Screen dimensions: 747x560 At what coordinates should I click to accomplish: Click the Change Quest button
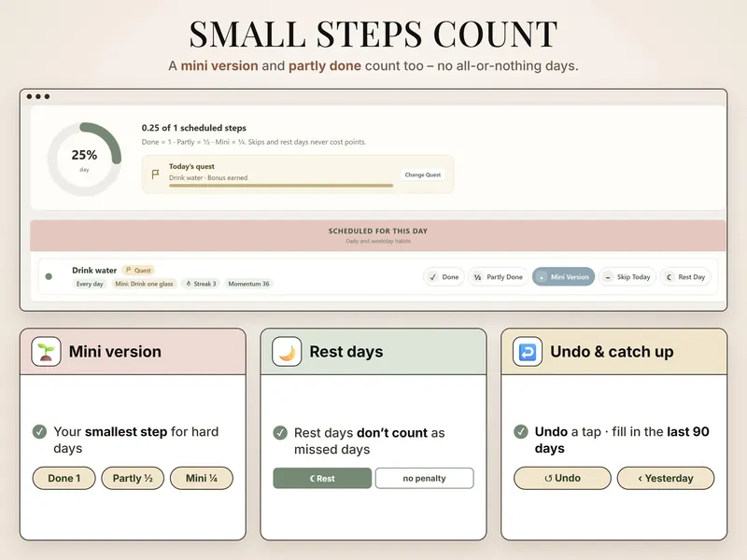click(x=423, y=175)
